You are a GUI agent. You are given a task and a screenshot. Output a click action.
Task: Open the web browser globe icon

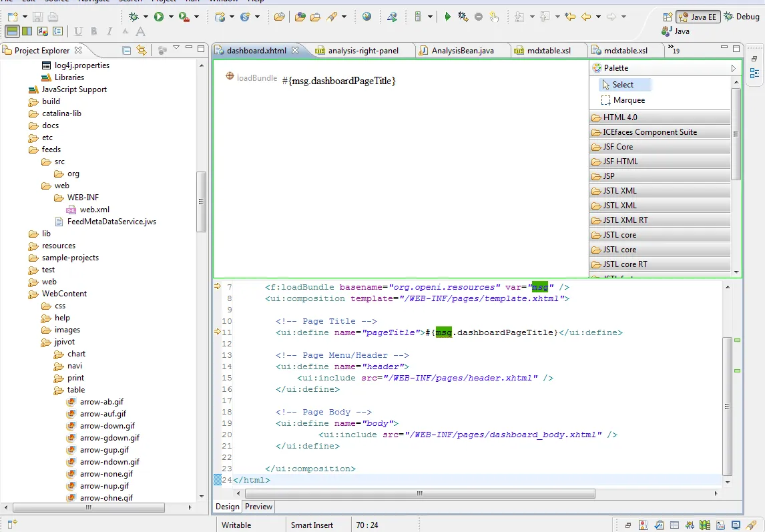pyautogui.click(x=366, y=17)
